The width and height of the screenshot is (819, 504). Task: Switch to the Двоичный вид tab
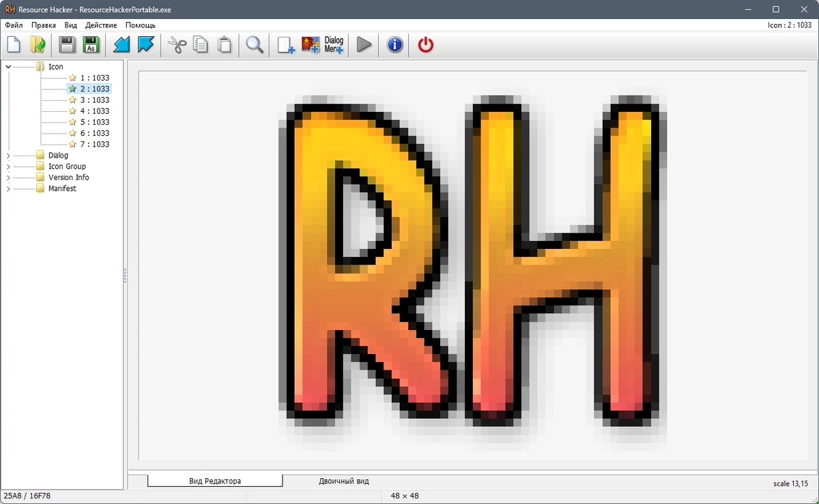click(344, 481)
